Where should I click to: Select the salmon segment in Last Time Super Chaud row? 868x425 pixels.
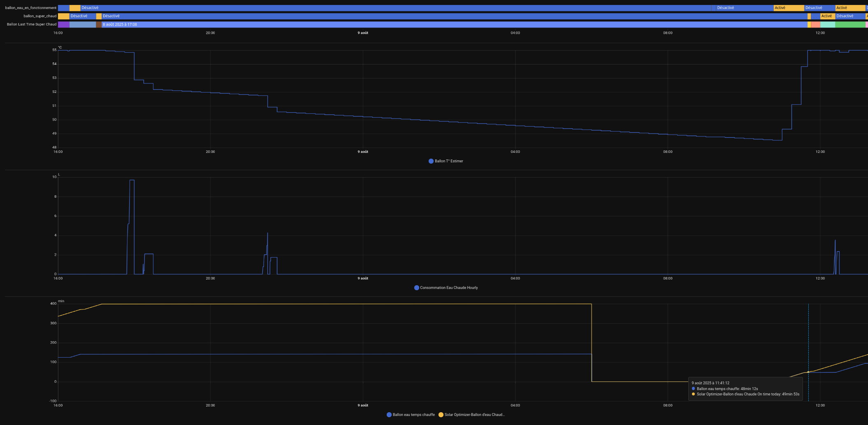pos(815,25)
